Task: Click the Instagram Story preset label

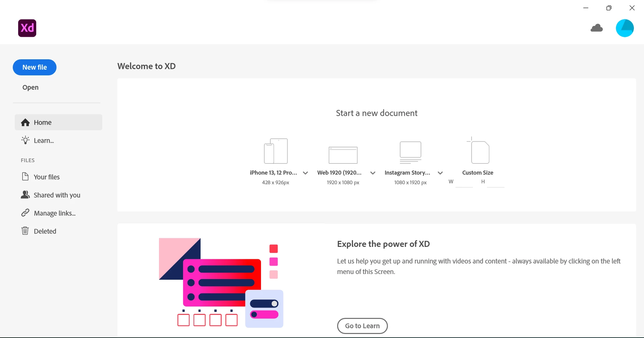Action: [x=408, y=173]
